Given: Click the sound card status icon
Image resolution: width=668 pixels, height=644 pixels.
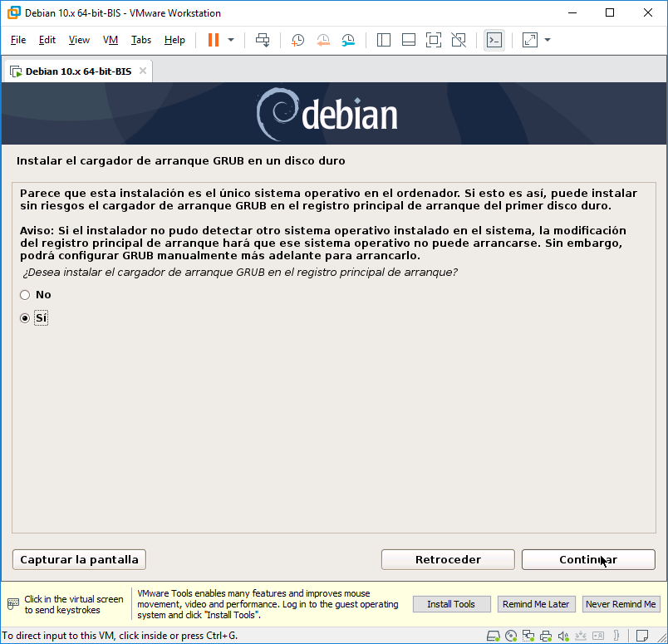Looking at the screenshot, I should pos(563,636).
